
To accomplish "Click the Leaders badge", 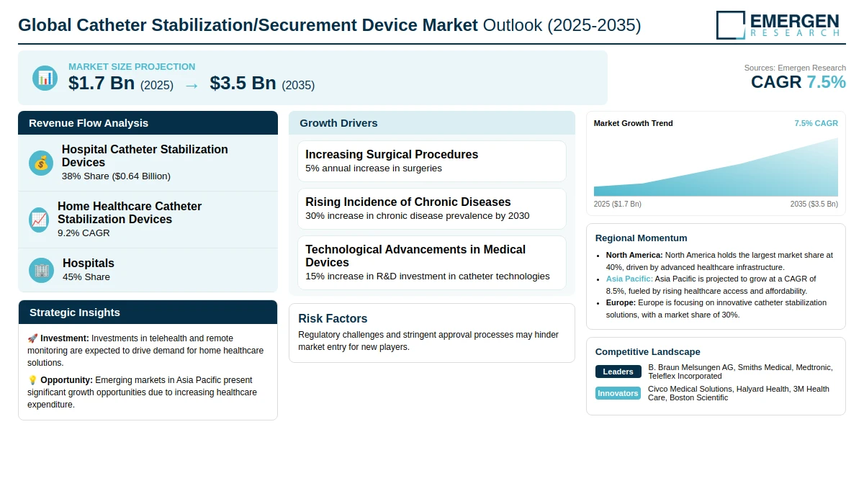I will point(618,372).
